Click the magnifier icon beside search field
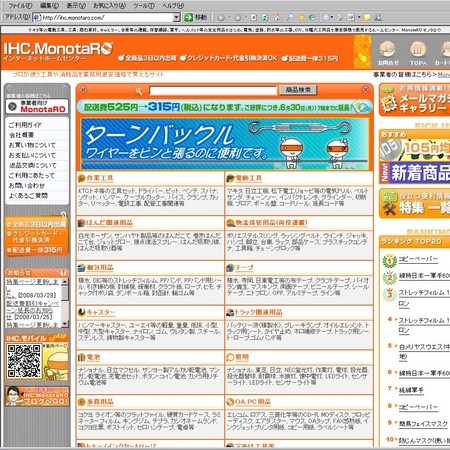The width and height of the screenshot is (450, 450). tap(139, 91)
